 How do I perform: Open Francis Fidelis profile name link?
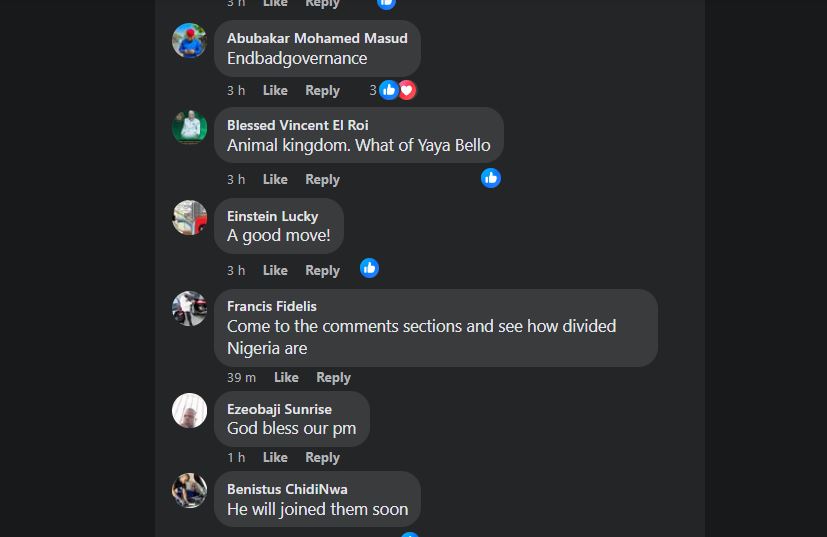pos(271,306)
